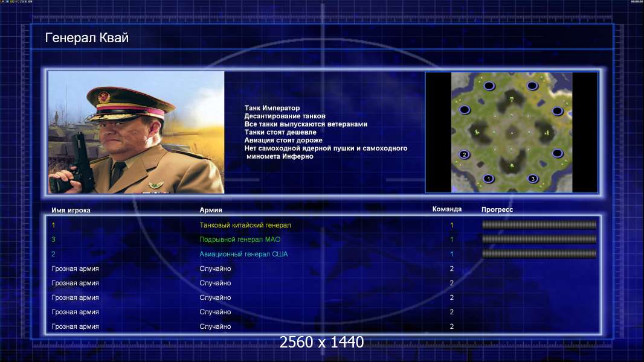The height and width of the screenshot is (362, 644).
Task: Click the Армия column header
Action: tap(211, 210)
